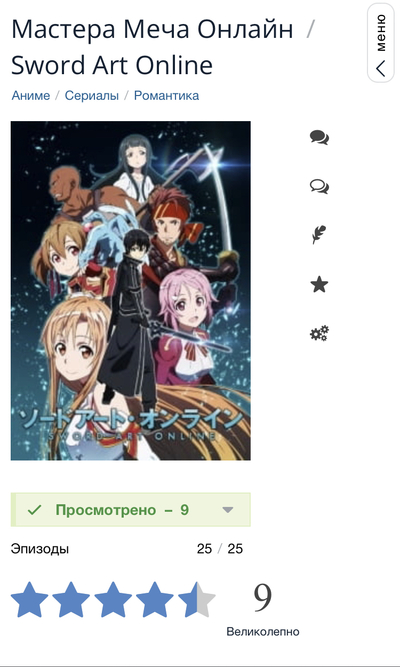The image size is (400, 667).
Task: Click the left chevron on menu tab
Action: pos(381,68)
